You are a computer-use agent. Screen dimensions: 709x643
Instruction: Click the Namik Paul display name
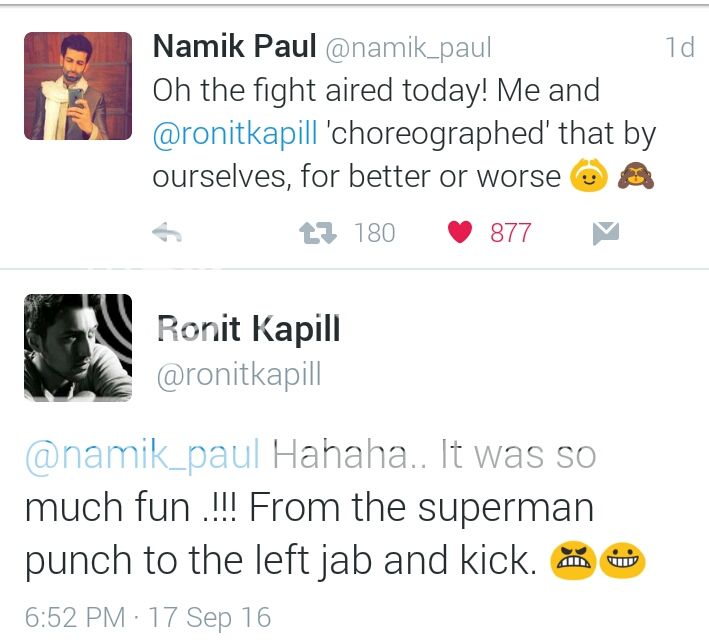click(234, 47)
